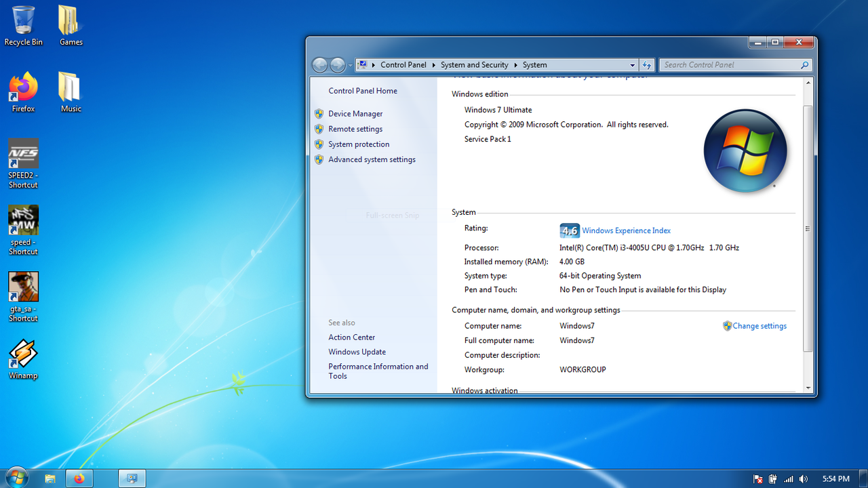Select the System breadcrumb
Image resolution: width=868 pixels, height=488 pixels.
point(534,65)
